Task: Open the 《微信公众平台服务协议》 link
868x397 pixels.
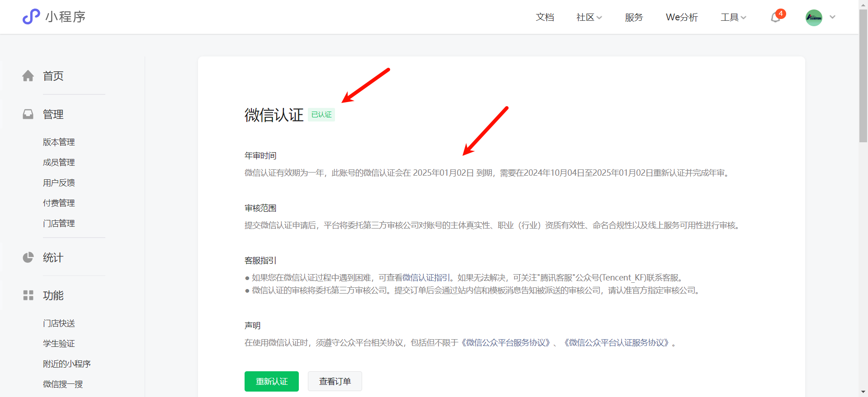Action: point(506,343)
